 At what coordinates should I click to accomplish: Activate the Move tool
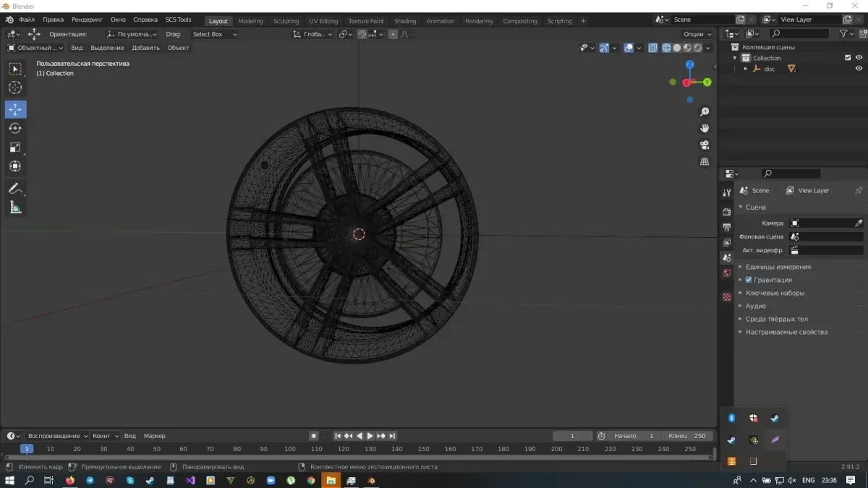(15, 109)
